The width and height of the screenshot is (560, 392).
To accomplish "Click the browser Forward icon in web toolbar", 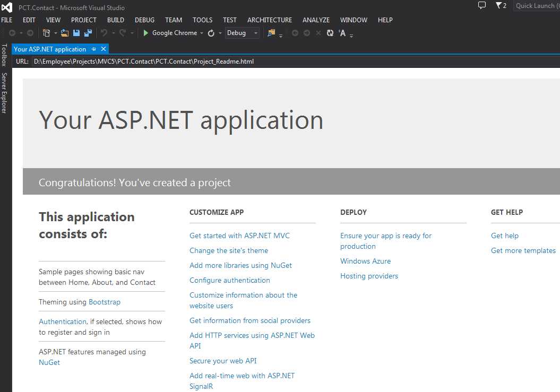I will (307, 33).
